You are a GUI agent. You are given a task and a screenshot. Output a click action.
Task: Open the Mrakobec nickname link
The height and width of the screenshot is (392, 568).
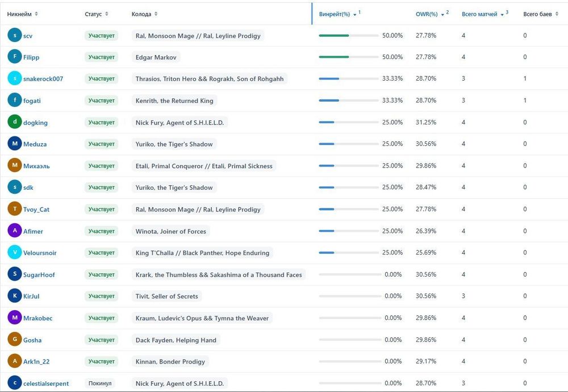click(x=37, y=318)
